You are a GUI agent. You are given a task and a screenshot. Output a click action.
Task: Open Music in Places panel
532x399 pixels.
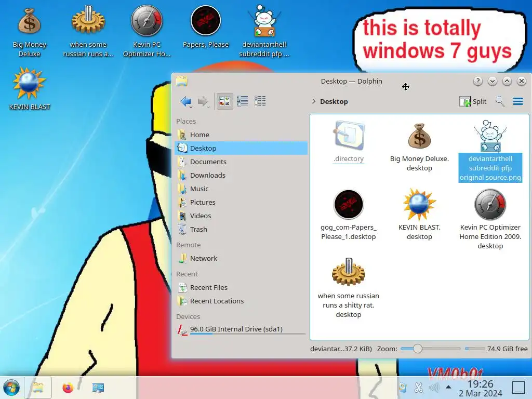[x=241, y=189]
